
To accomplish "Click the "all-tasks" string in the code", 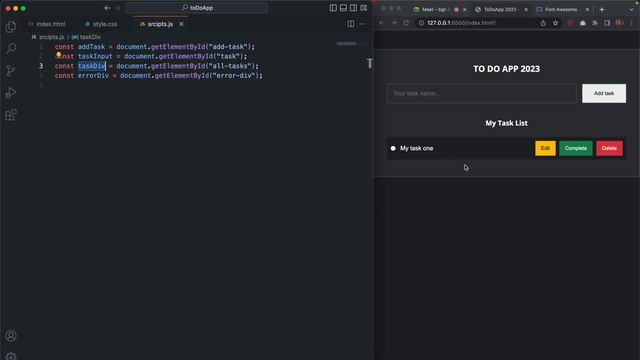I will [x=230, y=66].
